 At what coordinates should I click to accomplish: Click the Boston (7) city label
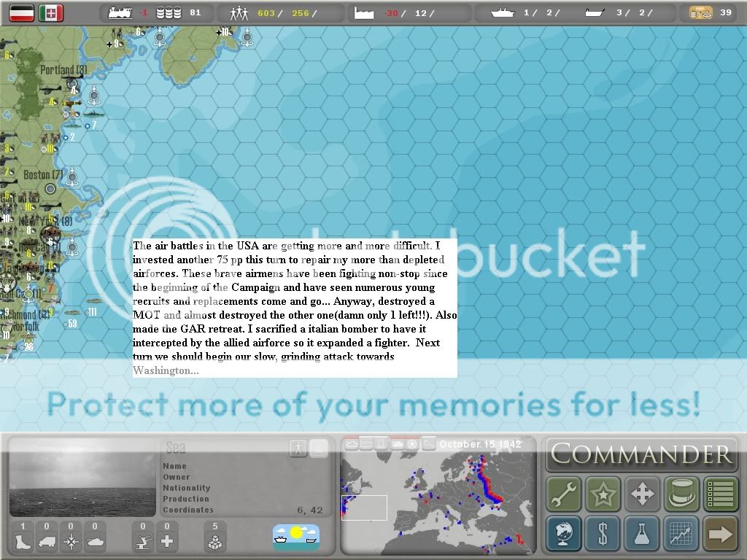click(43, 175)
